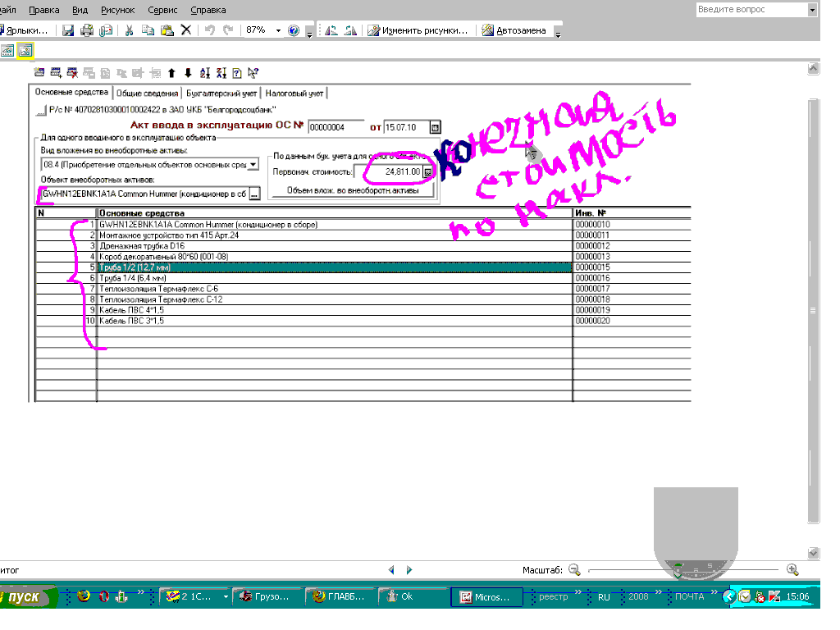
Task: Rotate the picture left
Action: click(x=331, y=30)
